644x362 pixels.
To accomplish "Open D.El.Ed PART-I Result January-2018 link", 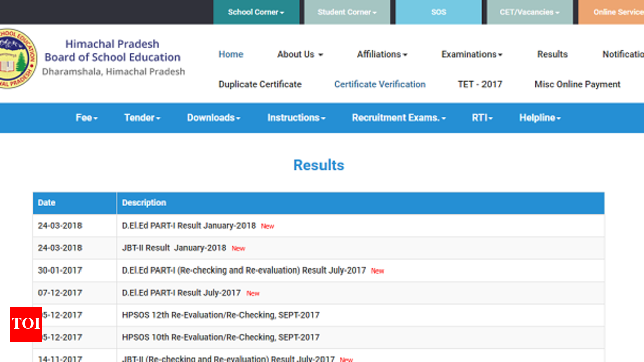I will [x=189, y=226].
